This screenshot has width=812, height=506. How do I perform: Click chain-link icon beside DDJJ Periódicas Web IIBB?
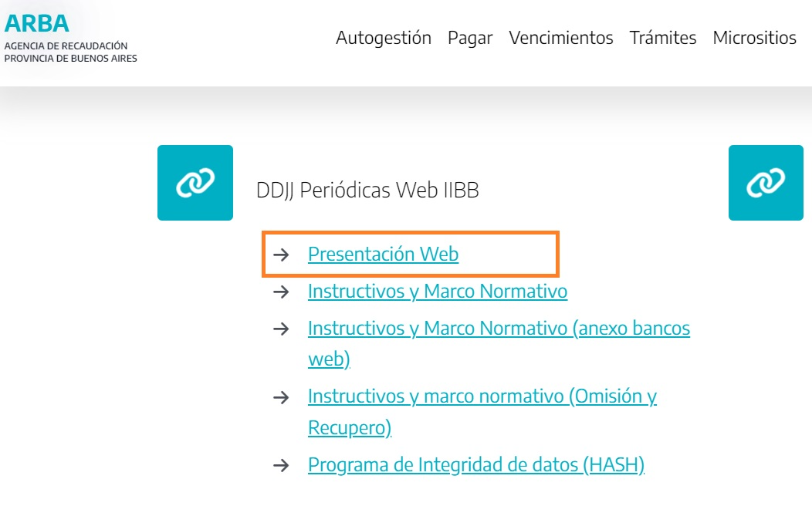(195, 183)
